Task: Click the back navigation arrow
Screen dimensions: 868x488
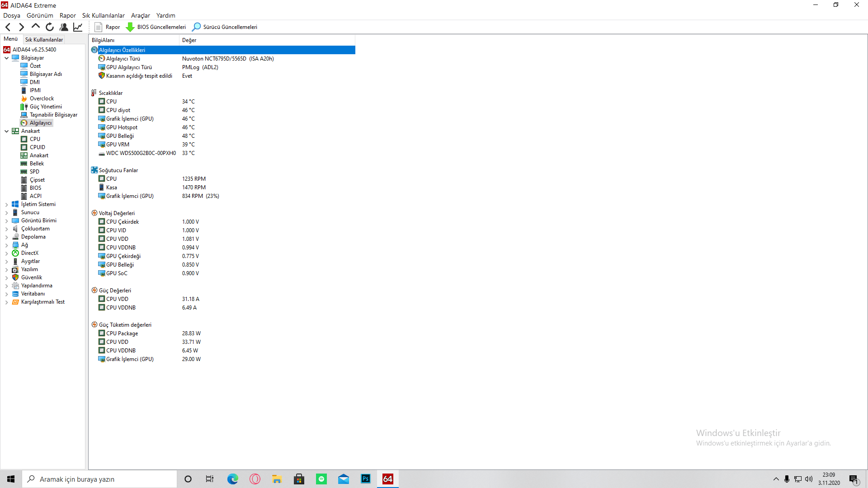Action: pyautogui.click(x=8, y=27)
